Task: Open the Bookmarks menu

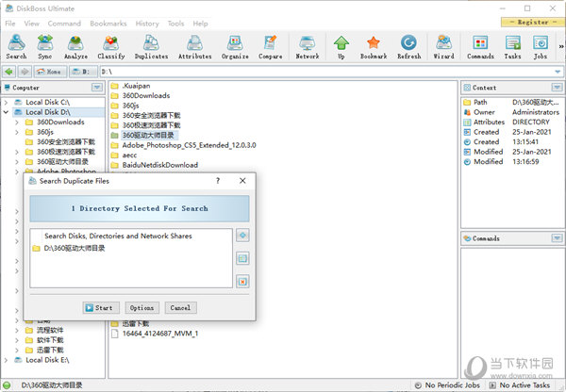Action: pos(108,24)
